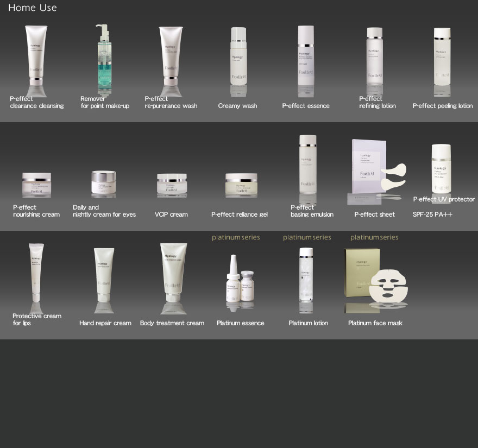Open the Platinum lotion text link
Screen dimensions: 478x448
308,323
